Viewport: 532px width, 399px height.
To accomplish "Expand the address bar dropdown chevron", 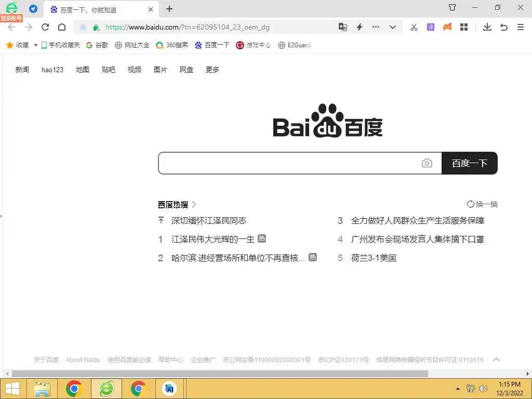I will (393, 27).
